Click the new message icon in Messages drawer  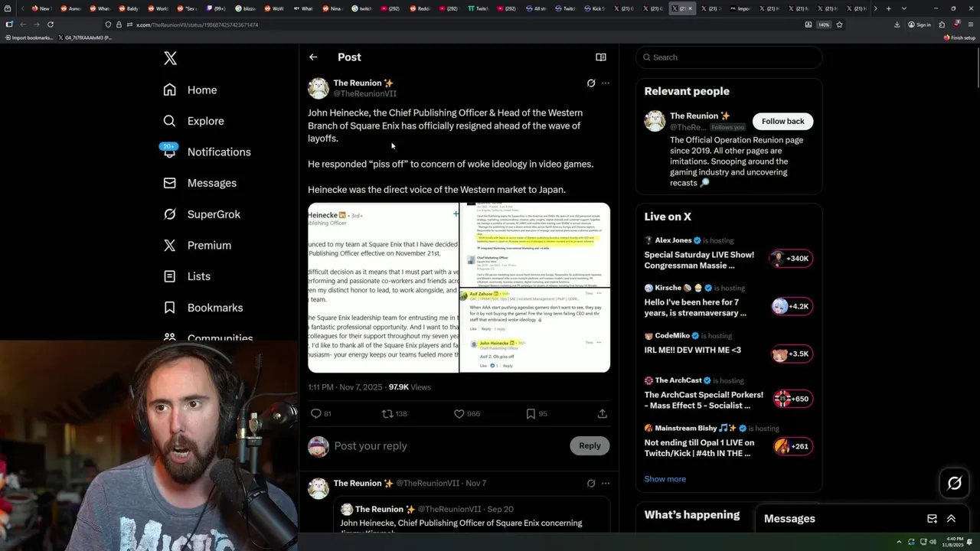(932, 518)
